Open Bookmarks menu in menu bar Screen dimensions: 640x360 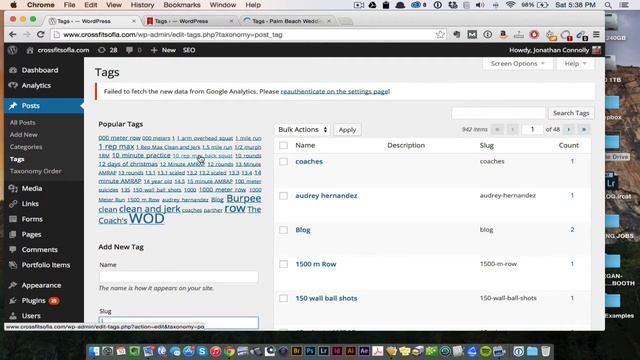pos(182,5)
